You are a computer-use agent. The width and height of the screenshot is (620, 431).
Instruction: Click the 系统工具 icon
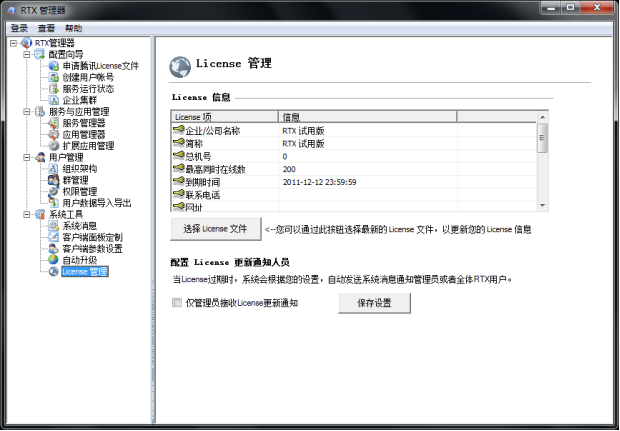click(40, 215)
